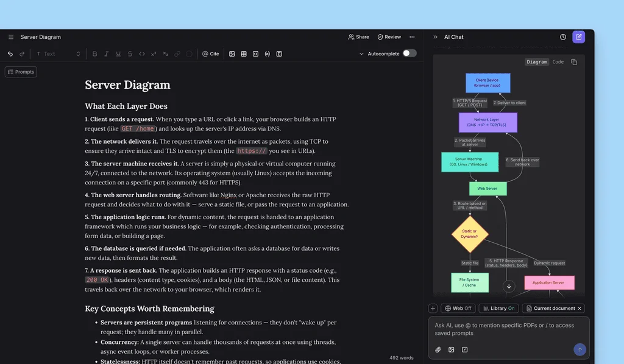Select the Diagram tab

(537, 62)
